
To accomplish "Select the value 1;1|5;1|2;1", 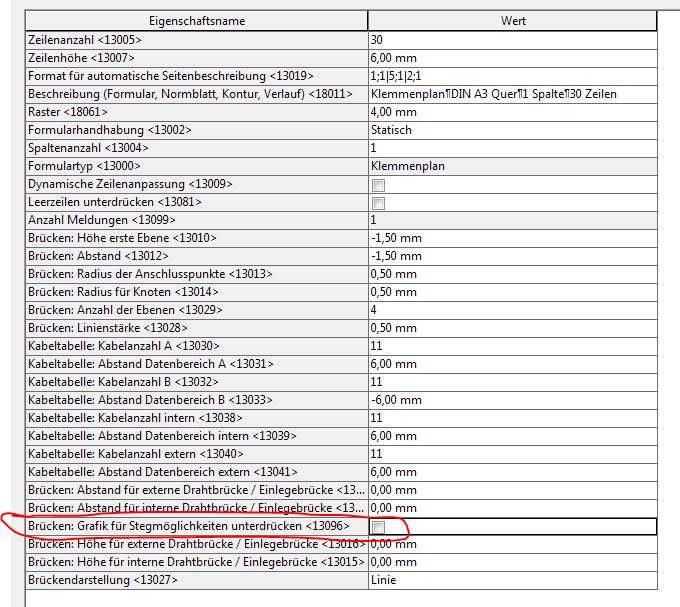I will 513,76.
